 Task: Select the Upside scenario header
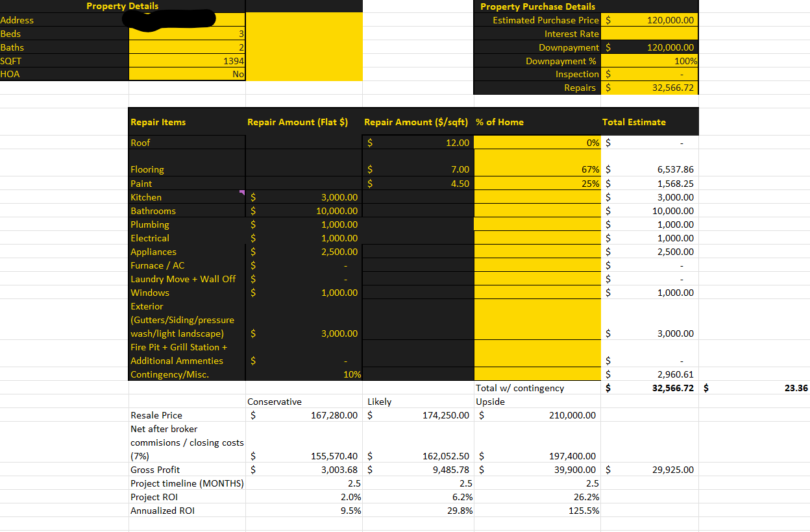(490, 402)
